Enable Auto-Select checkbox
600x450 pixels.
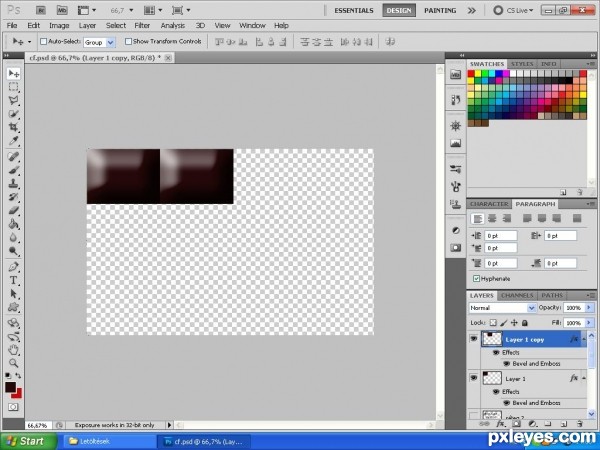point(43,41)
